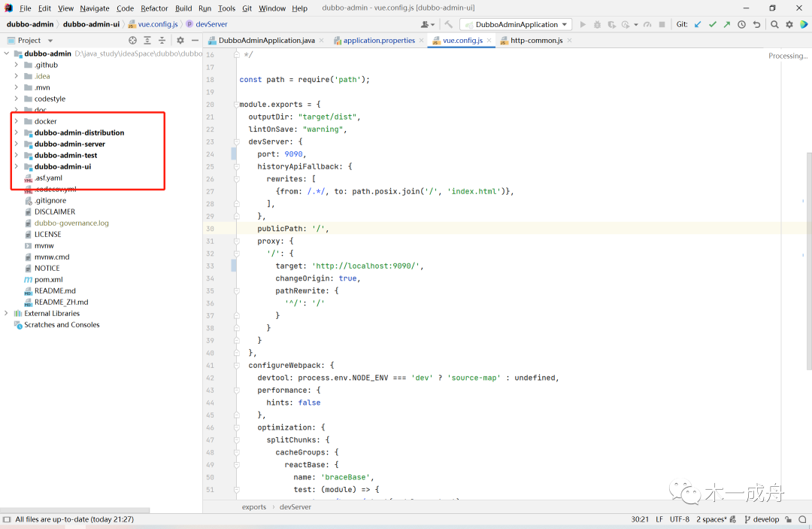Viewport: 812px width, 529px height.
Task: Push commits with green arrow icon
Action: click(x=727, y=24)
